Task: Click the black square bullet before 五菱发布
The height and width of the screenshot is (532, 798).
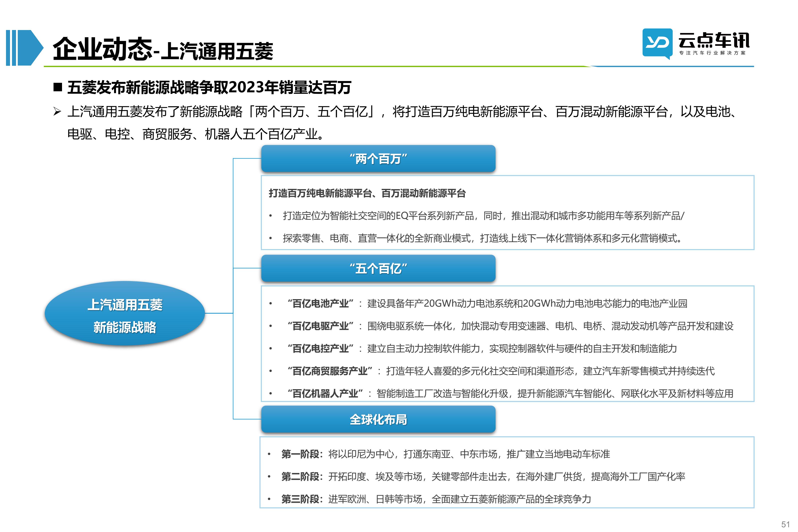Action: [x=58, y=87]
